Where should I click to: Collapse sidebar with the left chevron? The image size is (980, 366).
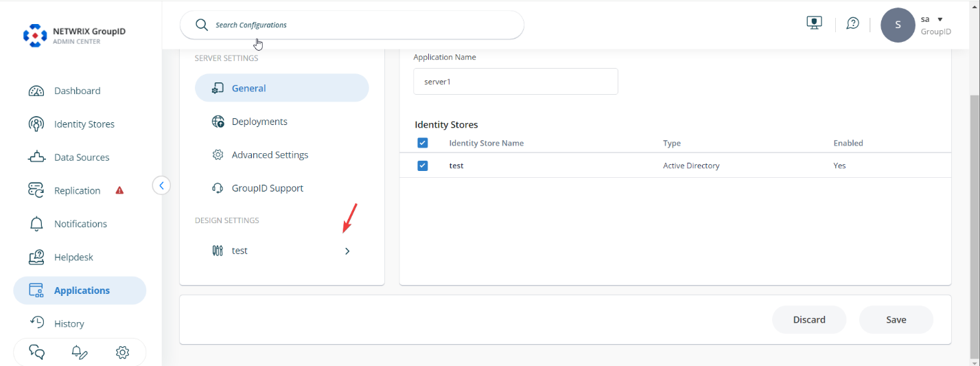point(161,185)
